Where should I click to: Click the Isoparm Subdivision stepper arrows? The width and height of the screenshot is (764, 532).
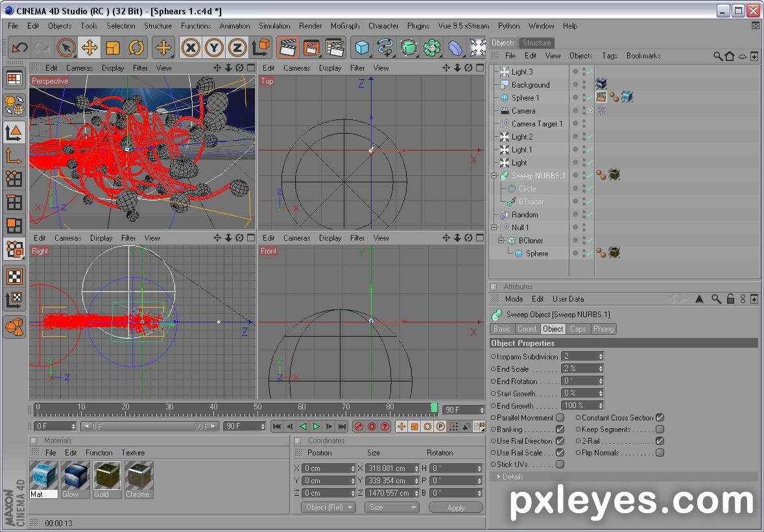601,357
